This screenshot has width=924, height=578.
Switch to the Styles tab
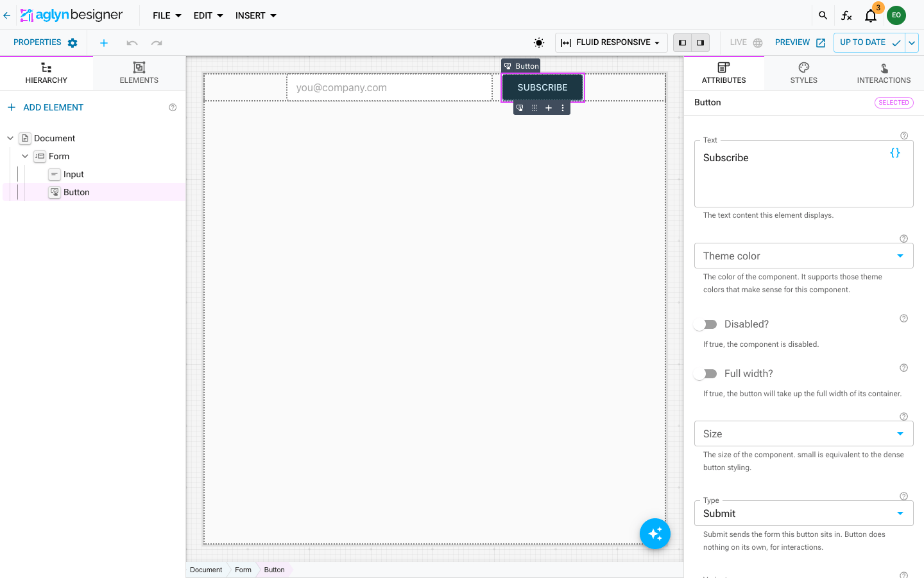tap(804, 73)
